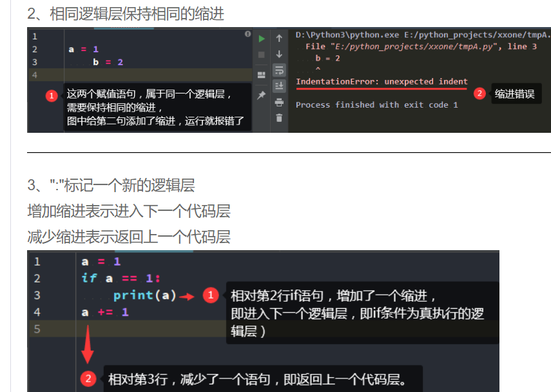The width and height of the screenshot is (551, 392).
Task: Toggle the pin tab icon
Action: 262,95
